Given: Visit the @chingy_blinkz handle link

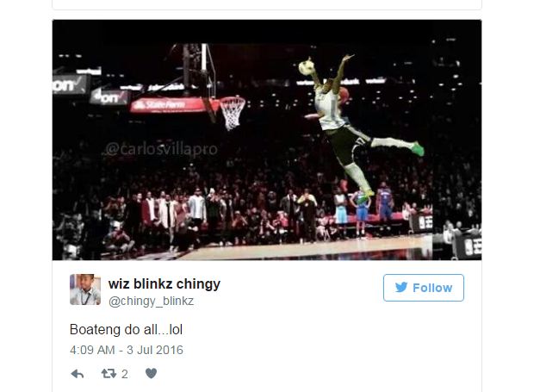Looking at the screenshot, I should (151, 301).
